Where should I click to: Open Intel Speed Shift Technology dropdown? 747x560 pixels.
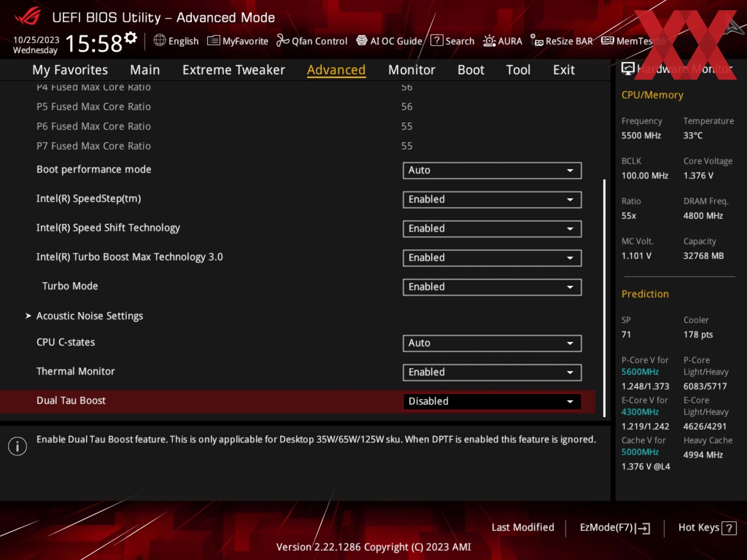tap(492, 229)
